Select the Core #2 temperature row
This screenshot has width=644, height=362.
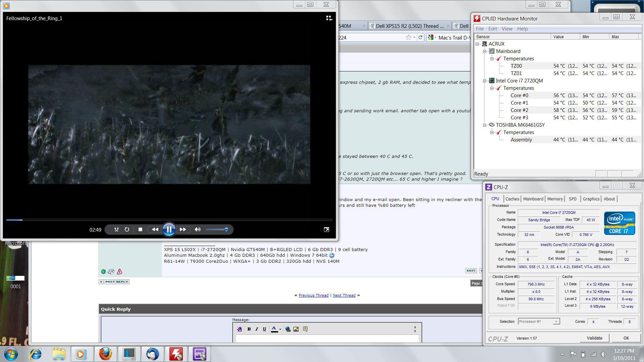pyautogui.click(x=574, y=110)
